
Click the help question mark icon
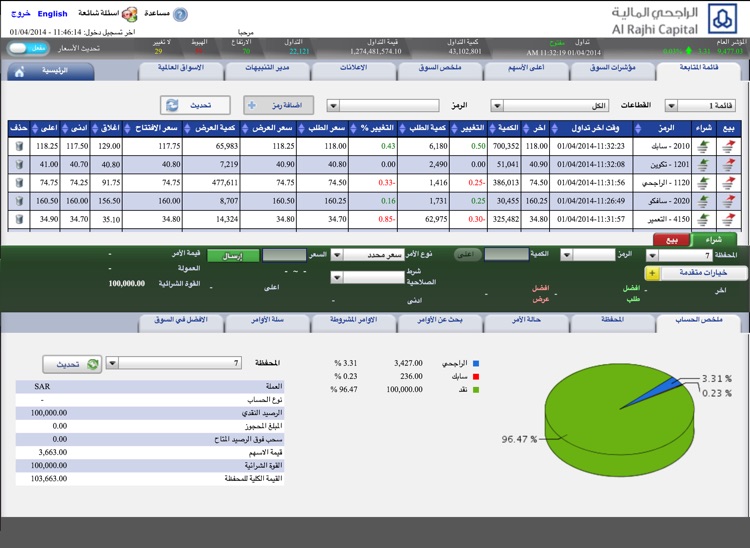pos(180,15)
